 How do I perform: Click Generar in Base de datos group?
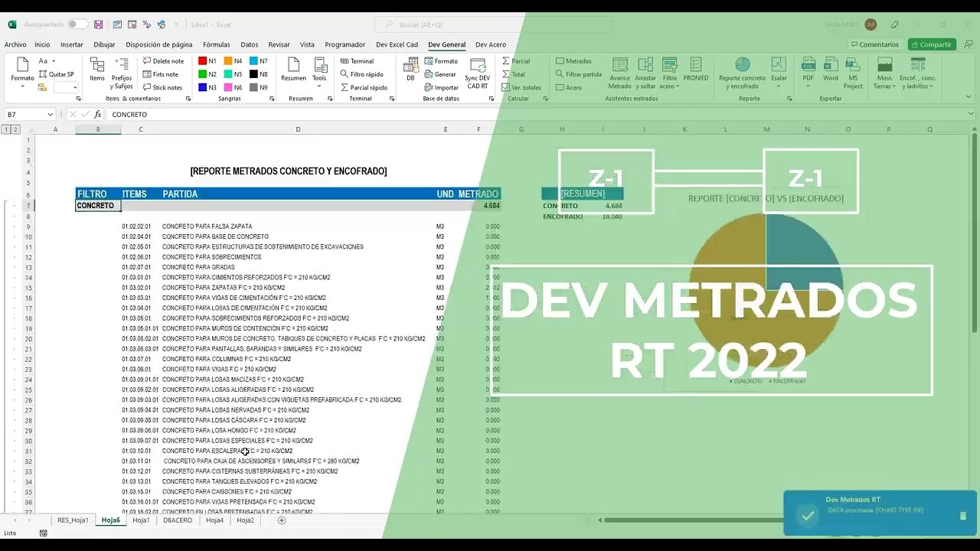[440, 74]
